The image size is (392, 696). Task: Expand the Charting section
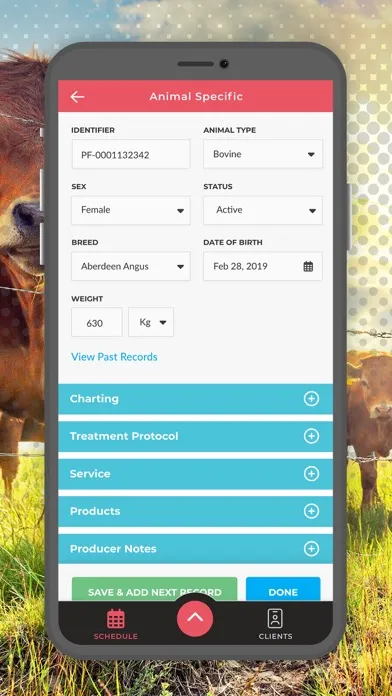click(195, 399)
